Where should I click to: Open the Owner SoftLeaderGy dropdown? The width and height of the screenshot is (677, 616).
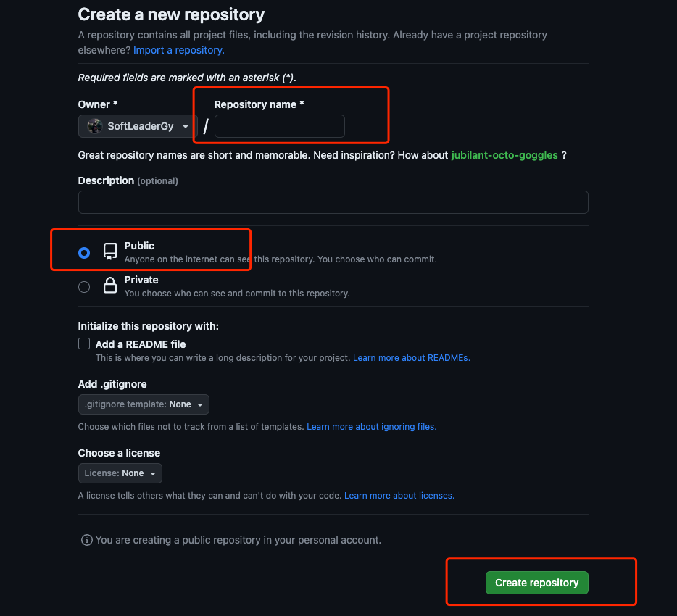click(138, 126)
